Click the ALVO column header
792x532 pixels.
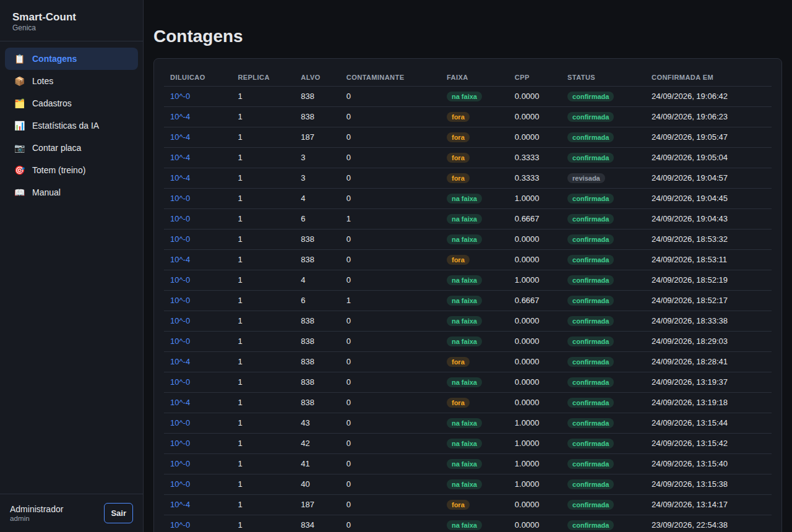tap(311, 77)
